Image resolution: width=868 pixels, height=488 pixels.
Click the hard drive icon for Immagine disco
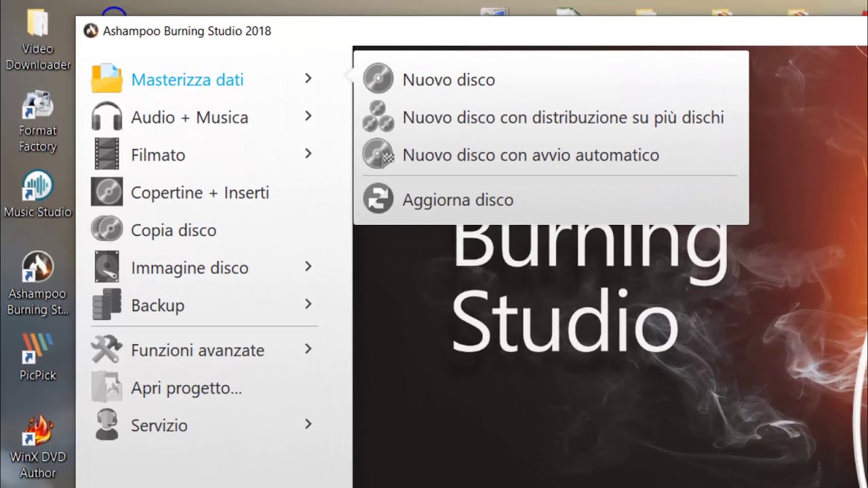[x=106, y=267]
